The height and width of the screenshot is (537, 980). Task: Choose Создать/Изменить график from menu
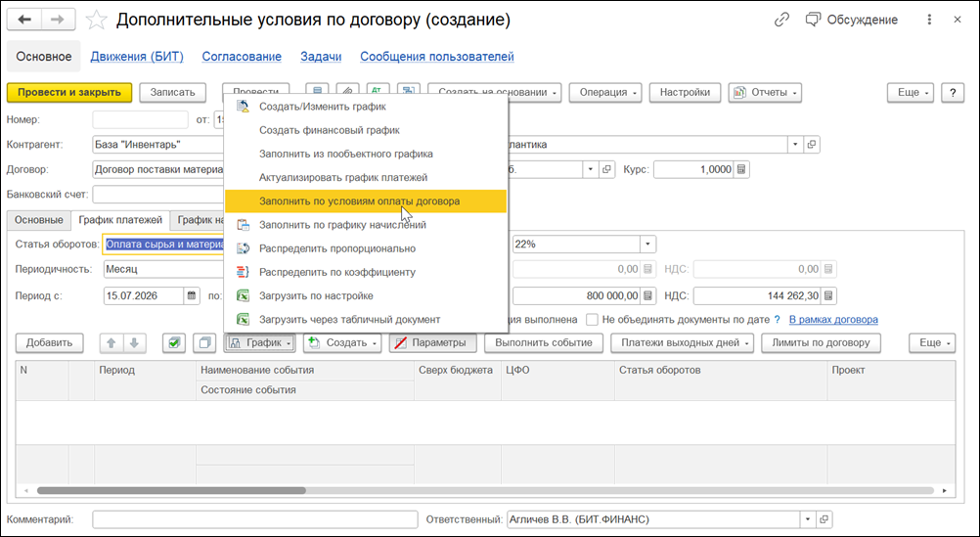(x=366, y=107)
